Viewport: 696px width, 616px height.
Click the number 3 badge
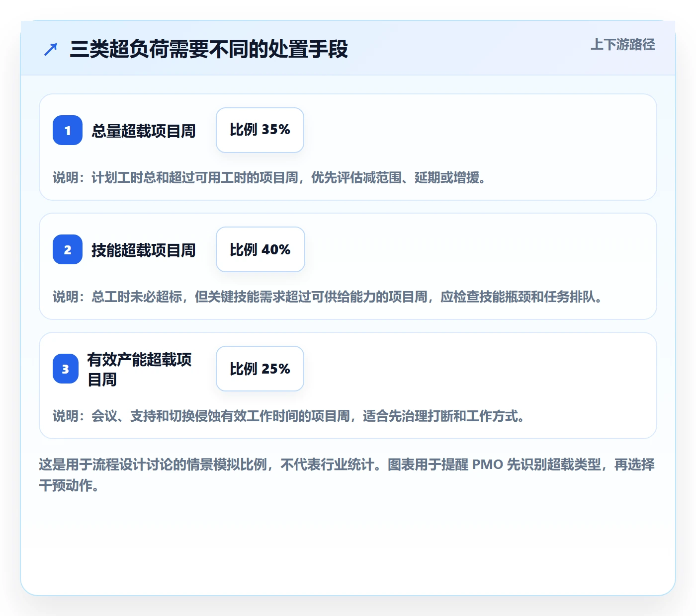tap(66, 369)
